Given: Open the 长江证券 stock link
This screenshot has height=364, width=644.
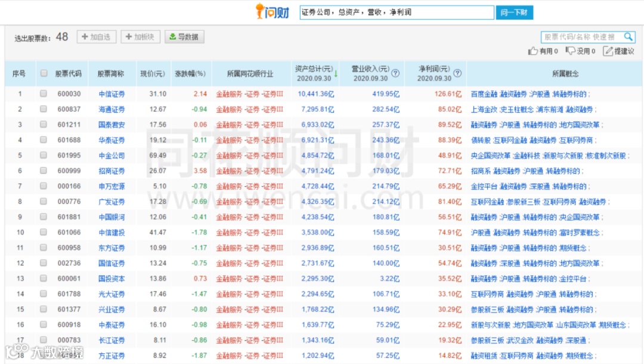Looking at the screenshot, I should 112,341.
